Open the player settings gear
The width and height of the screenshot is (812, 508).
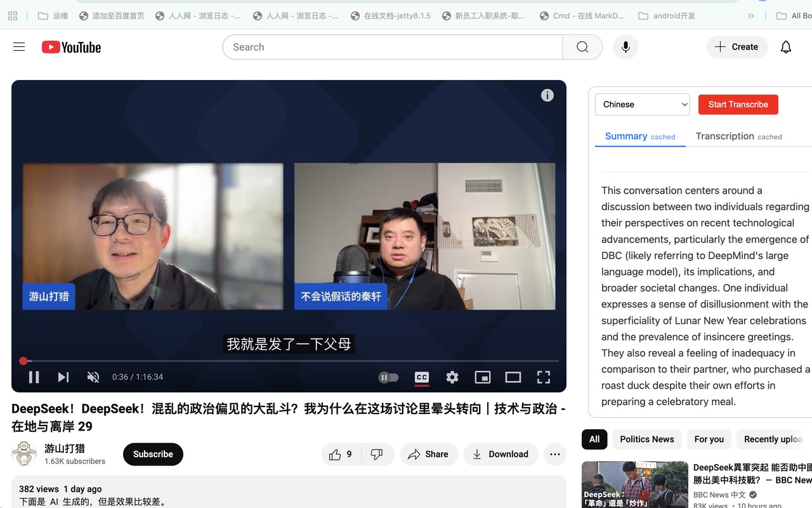click(x=452, y=377)
